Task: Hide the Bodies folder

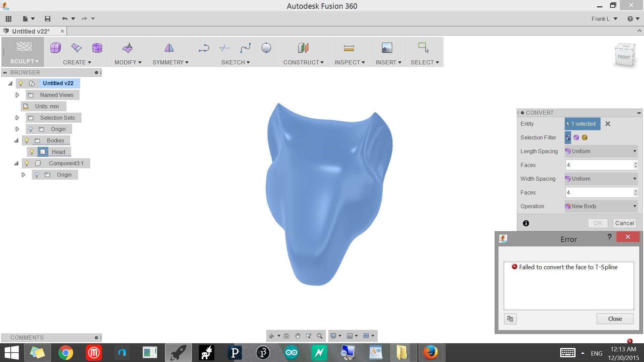Action: point(26,140)
